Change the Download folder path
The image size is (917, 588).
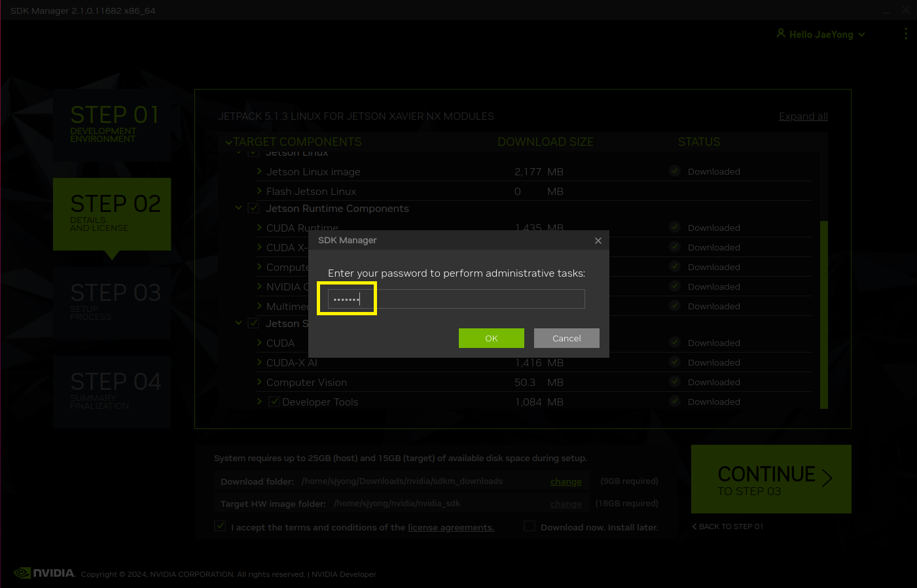point(566,482)
